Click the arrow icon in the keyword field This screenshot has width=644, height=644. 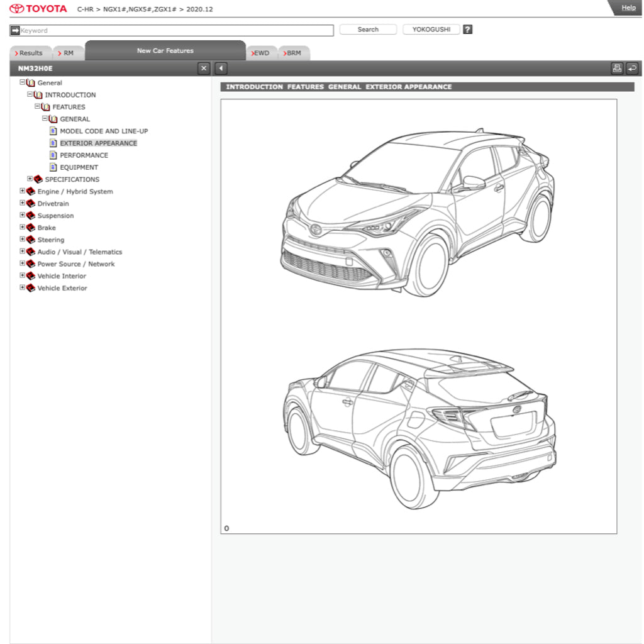coord(15,30)
